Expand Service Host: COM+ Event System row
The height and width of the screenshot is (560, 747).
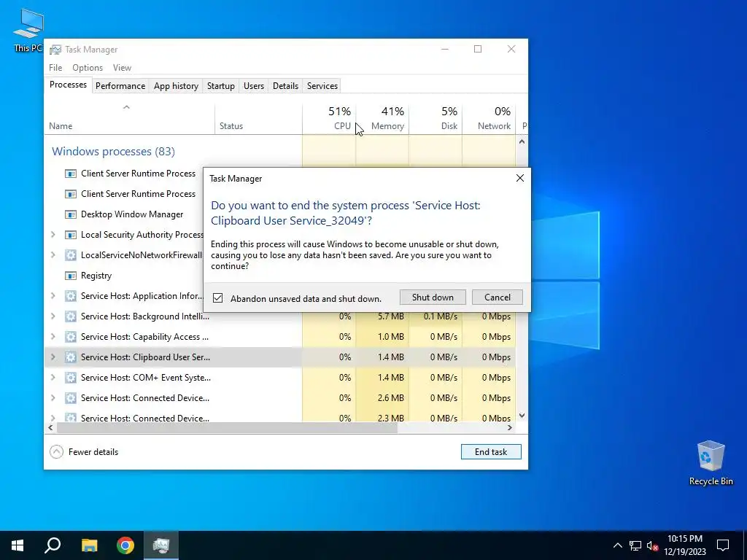tap(53, 378)
